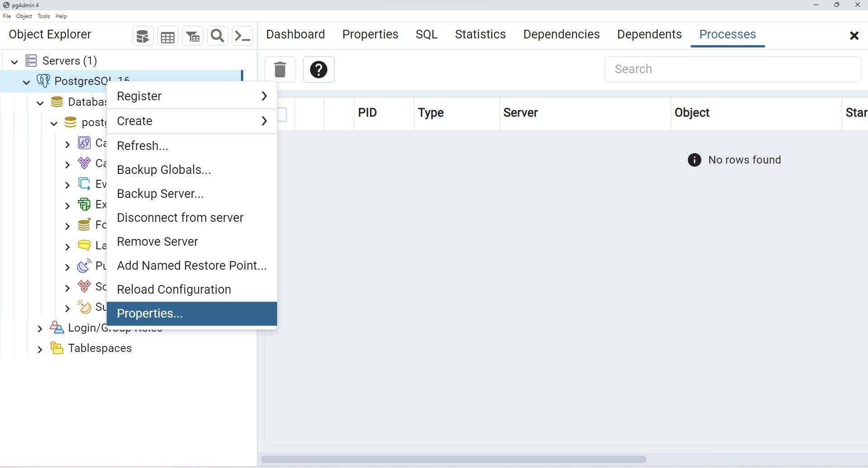Select Statistics tab in the main panel
Image resolution: width=868 pixels, height=468 pixels.
pyautogui.click(x=480, y=34)
